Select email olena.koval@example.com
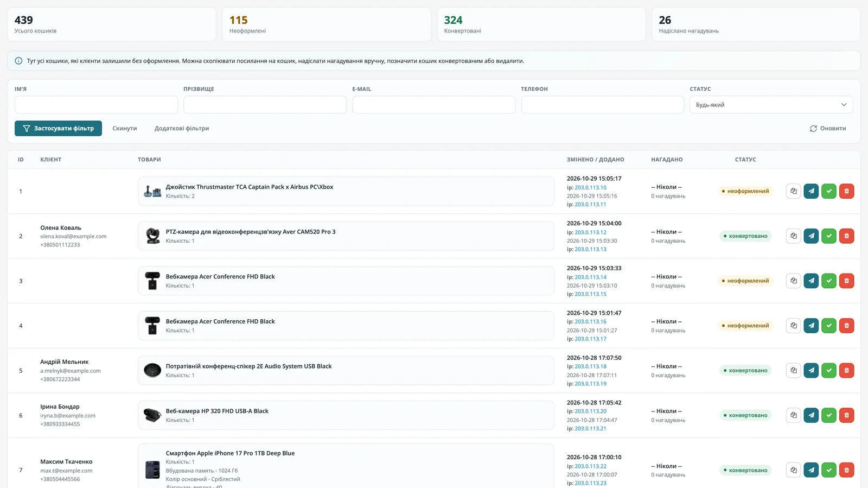The image size is (868, 488). 73,237
